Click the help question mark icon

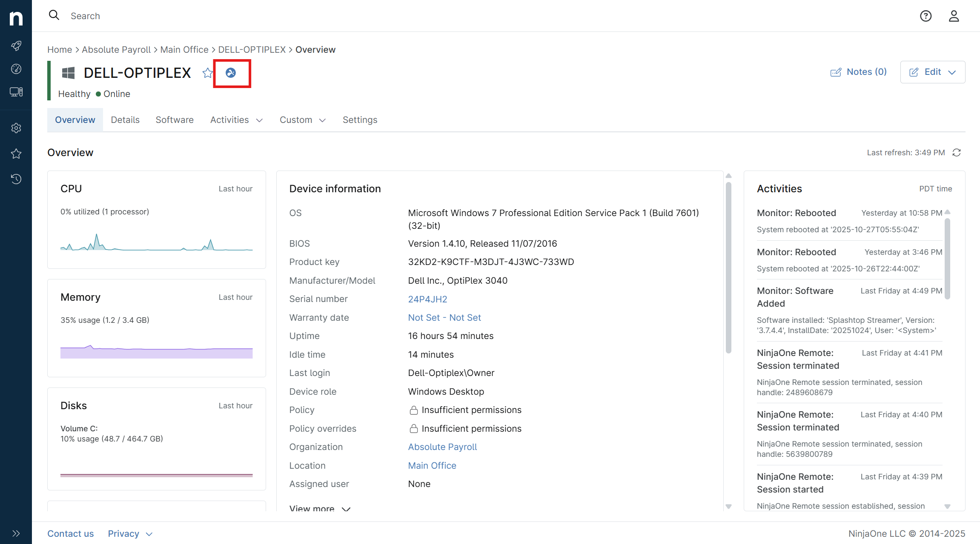(926, 16)
